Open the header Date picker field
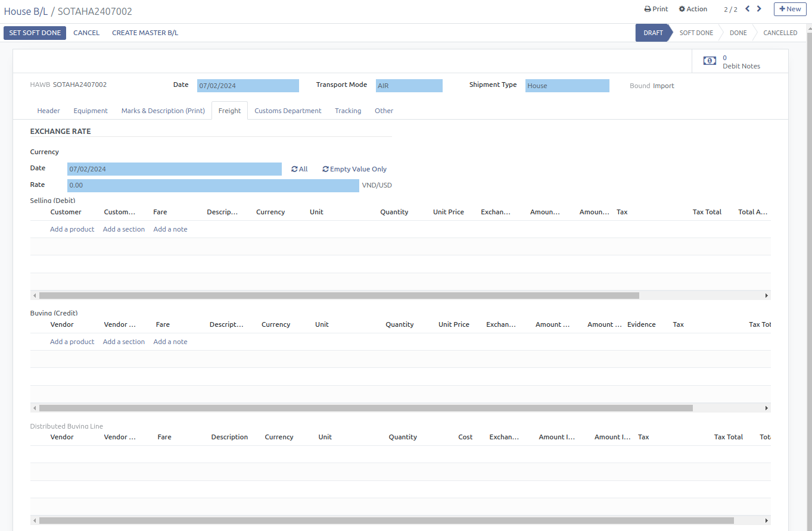812x531 pixels. (248, 86)
